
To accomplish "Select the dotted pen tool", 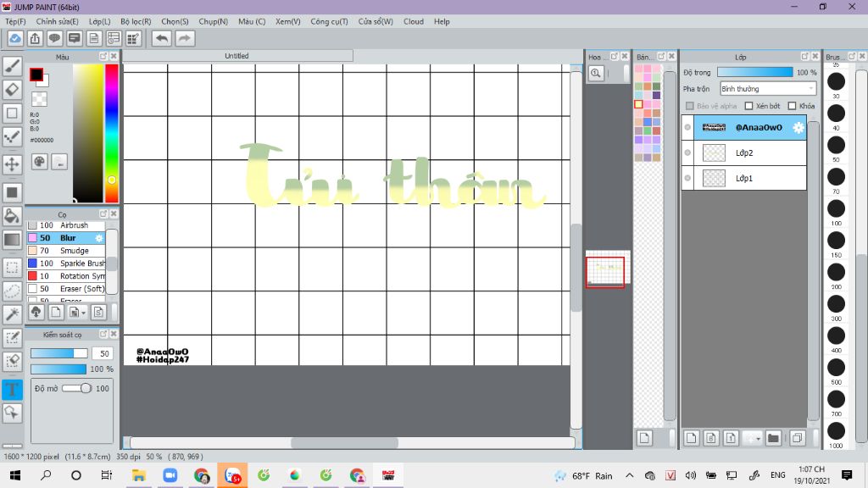I will (12, 136).
